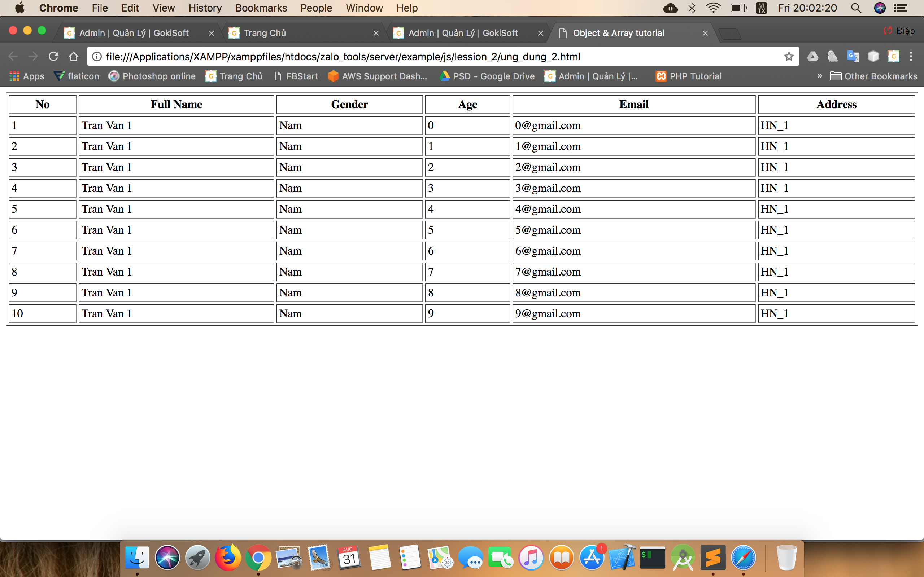Open the History menu
The height and width of the screenshot is (577, 924).
coord(205,8)
